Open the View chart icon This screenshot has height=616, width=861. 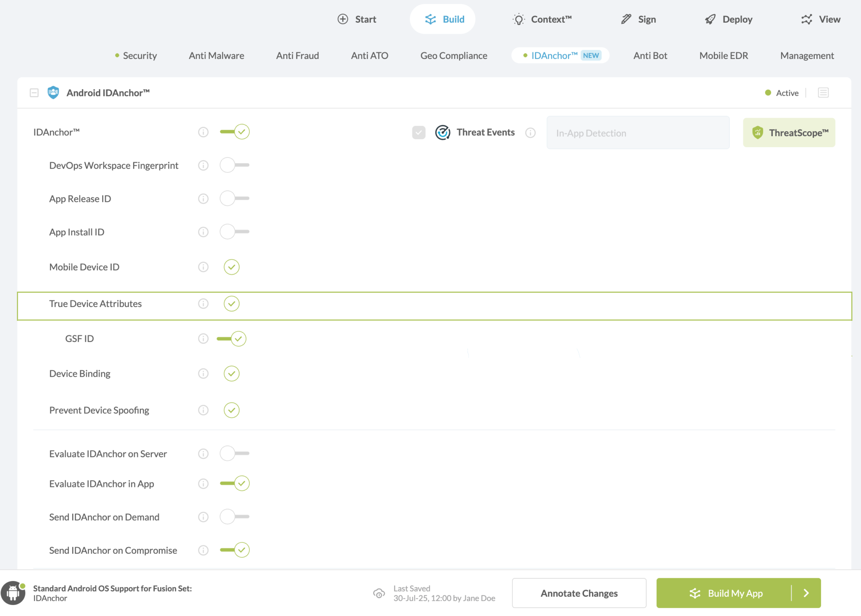(x=806, y=19)
